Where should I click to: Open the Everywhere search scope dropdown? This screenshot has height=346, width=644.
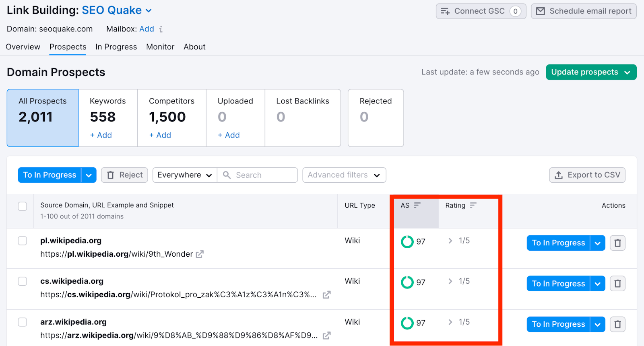[x=184, y=175]
